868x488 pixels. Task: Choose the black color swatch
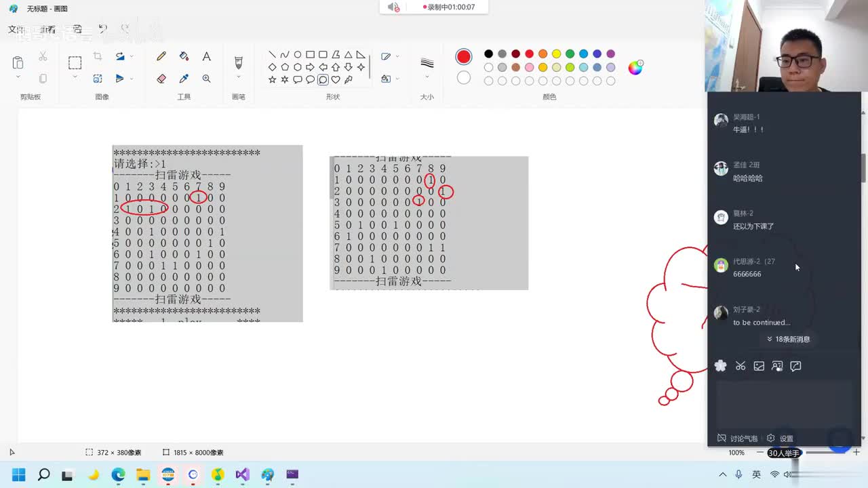click(488, 54)
